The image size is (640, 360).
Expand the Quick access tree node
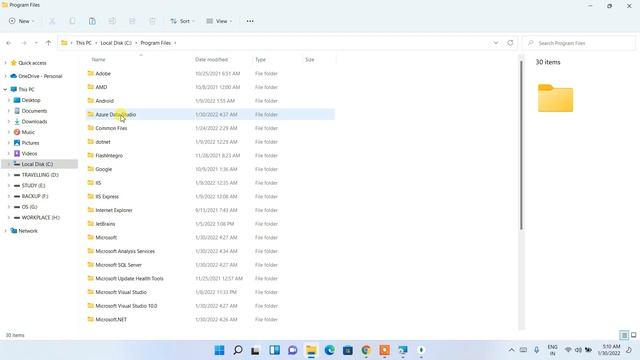(x=5, y=63)
